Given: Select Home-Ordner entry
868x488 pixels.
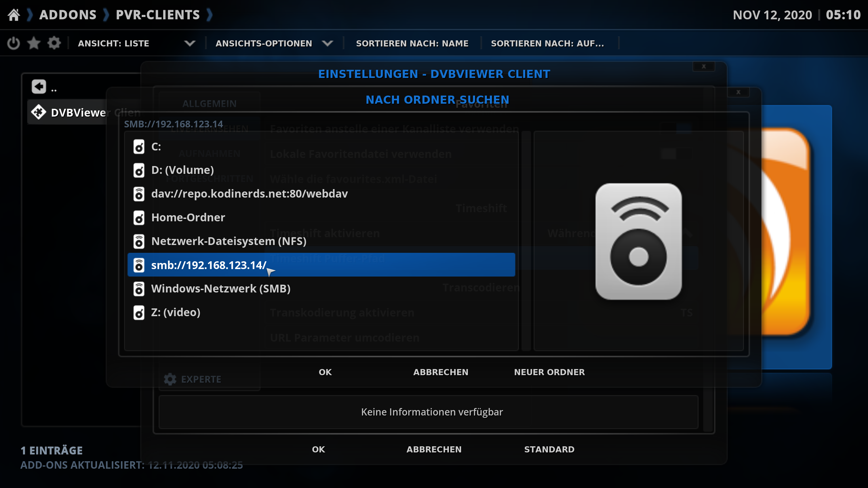Looking at the screenshot, I should pos(321,218).
